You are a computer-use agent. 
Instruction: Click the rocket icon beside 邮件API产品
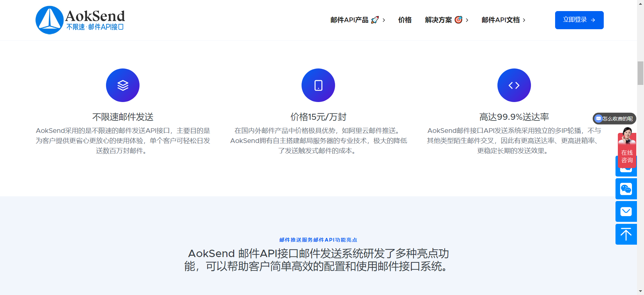[x=375, y=20]
